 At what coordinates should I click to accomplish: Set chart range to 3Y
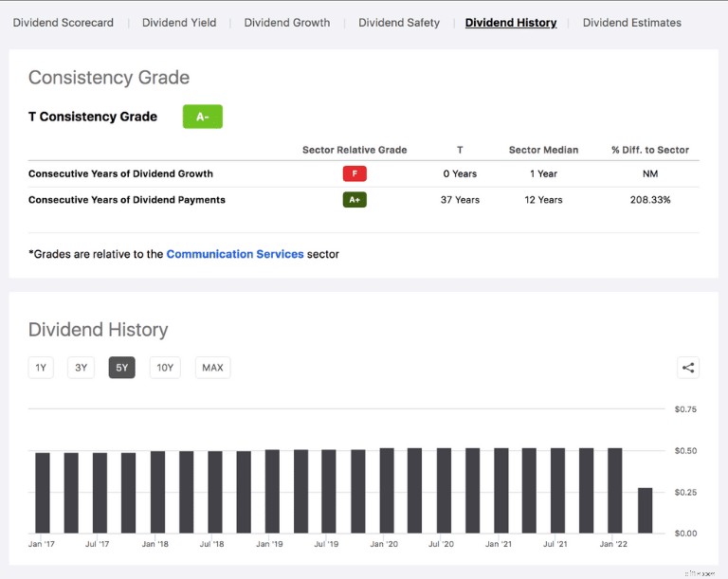[82, 368]
